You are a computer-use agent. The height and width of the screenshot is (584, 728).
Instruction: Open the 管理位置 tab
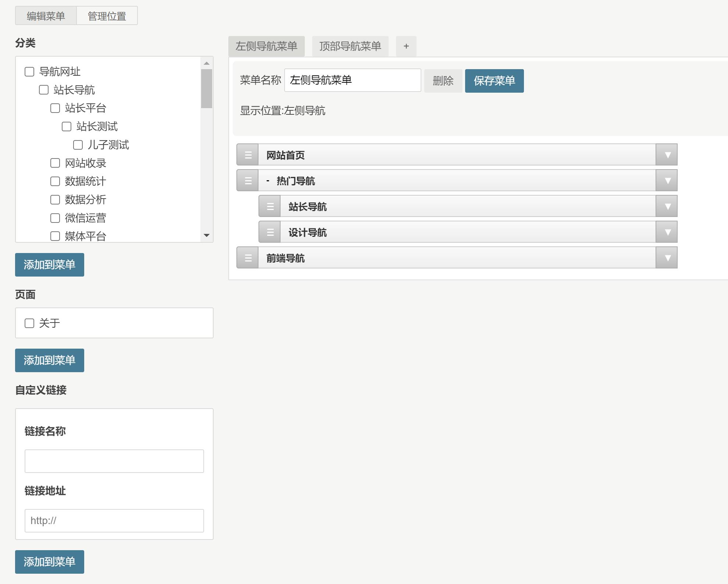107,16
